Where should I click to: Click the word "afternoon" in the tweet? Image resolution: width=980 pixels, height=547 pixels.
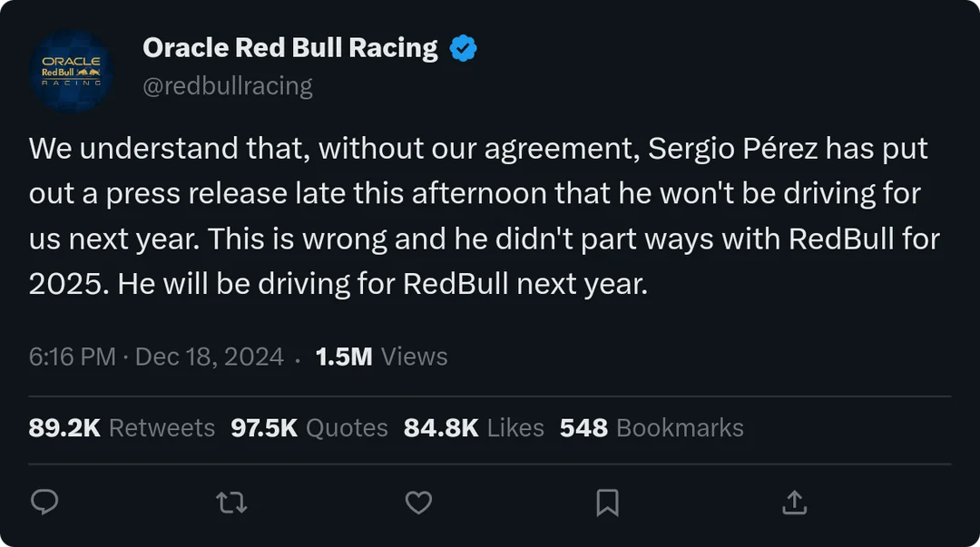click(479, 194)
